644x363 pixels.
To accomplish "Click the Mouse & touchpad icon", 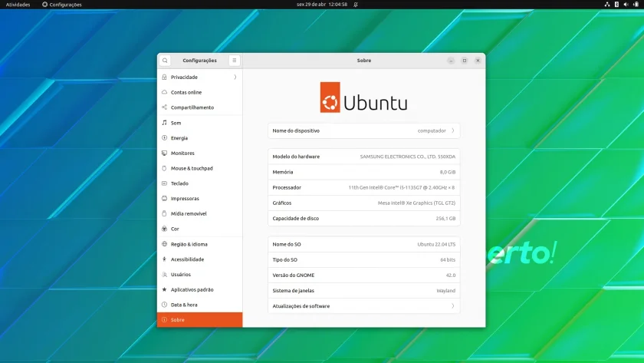I will click(164, 168).
